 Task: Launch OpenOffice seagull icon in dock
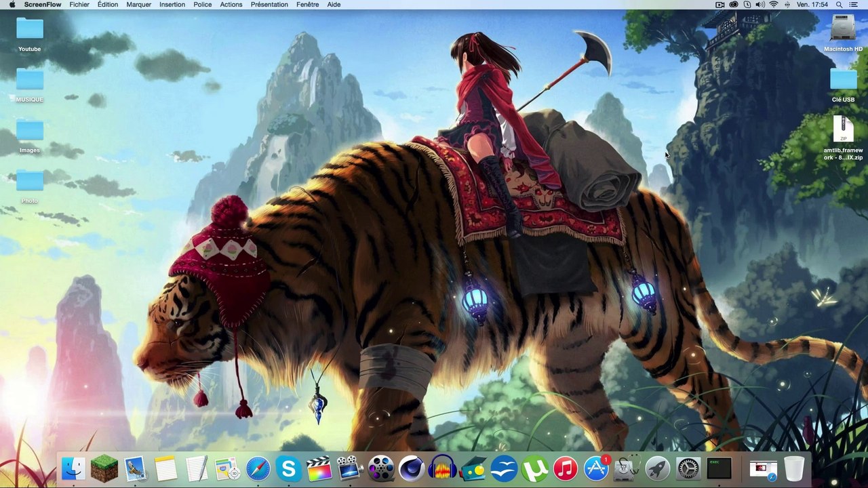point(505,468)
